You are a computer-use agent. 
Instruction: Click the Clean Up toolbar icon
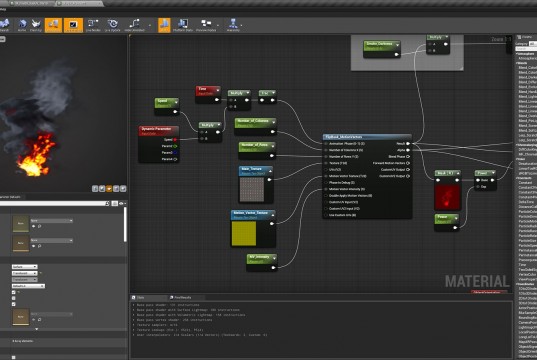[36, 24]
